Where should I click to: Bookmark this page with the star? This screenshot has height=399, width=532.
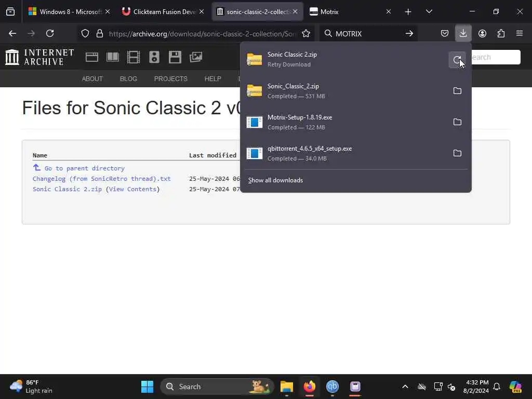306,33
